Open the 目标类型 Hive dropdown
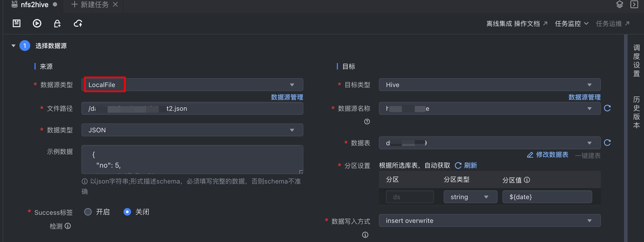The height and width of the screenshot is (242, 644). pyautogui.click(x=489, y=85)
